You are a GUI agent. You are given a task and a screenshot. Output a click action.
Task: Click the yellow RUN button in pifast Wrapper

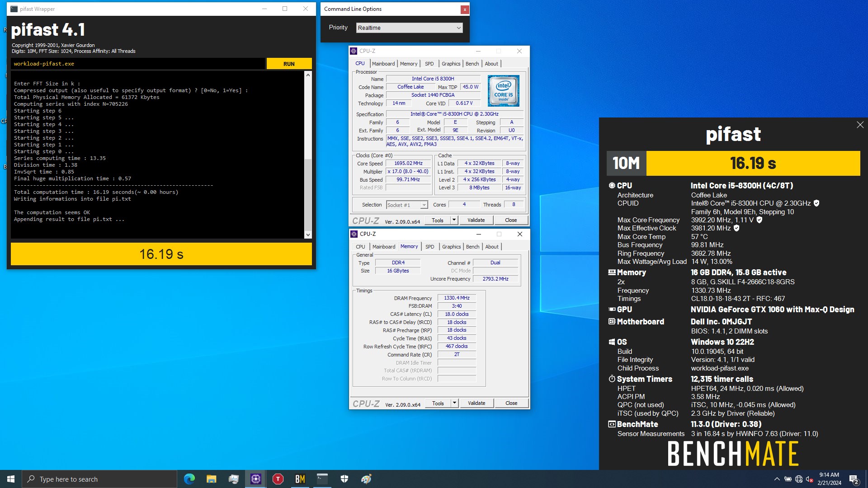[289, 64]
